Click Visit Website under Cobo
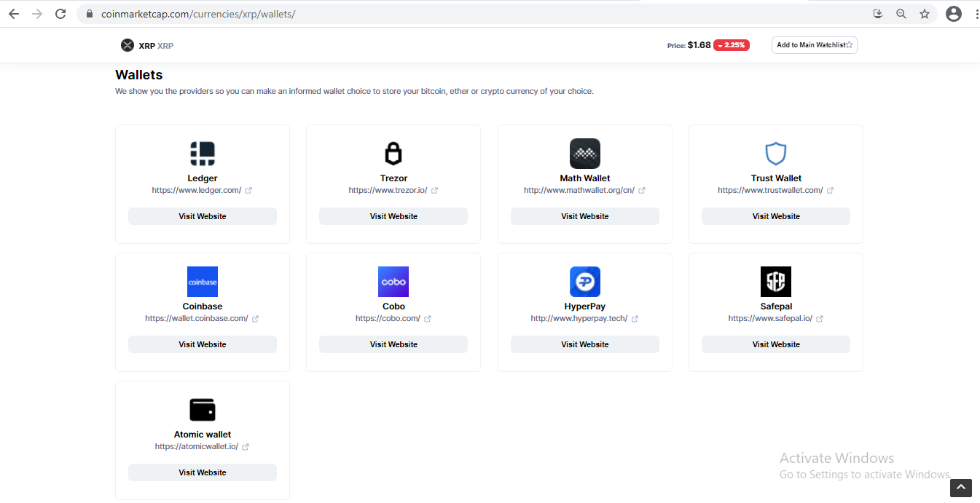 (393, 344)
